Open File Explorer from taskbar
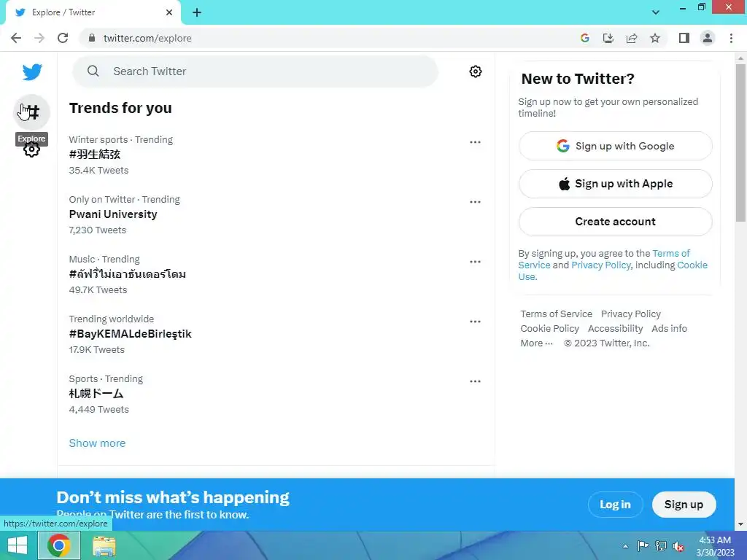The image size is (747, 560). [104, 545]
